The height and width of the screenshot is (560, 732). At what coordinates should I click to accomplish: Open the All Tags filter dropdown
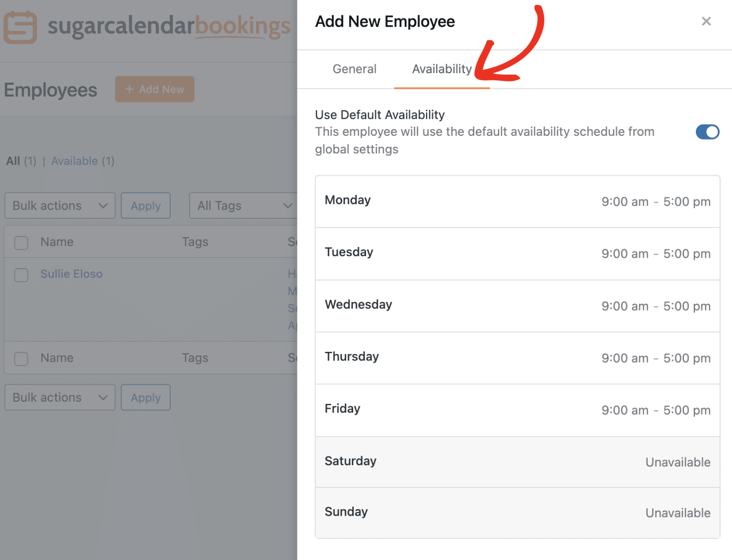tap(242, 205)
